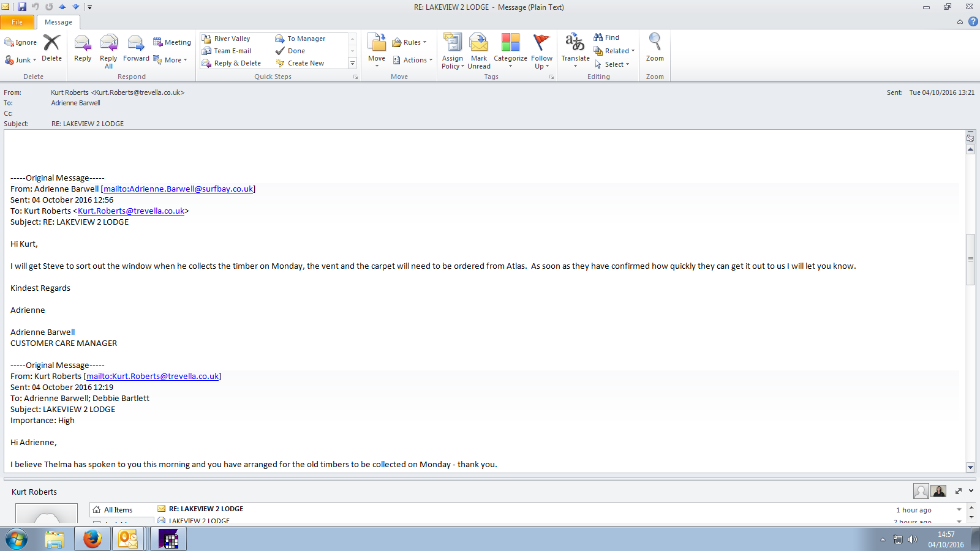Open the Select dropdown
Image resolution: width=980 pixels, height=551 pixels.
click(612, 64)
